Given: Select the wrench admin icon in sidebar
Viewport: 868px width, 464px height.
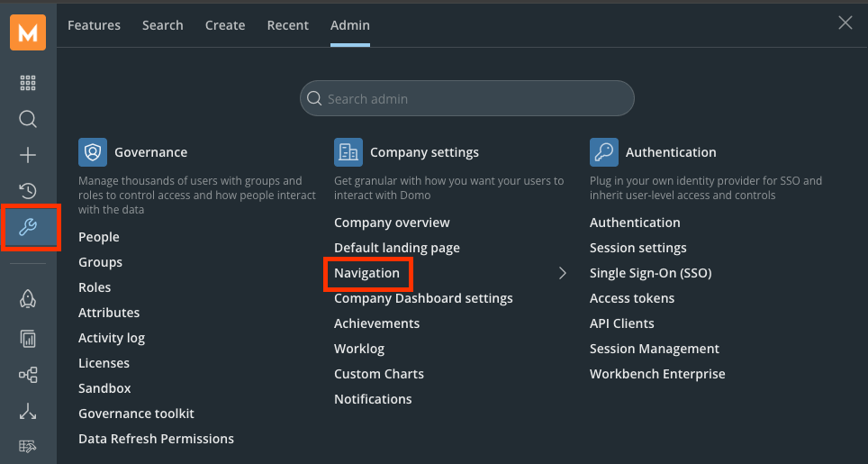Looking at the screenshot, I should [28, 227].
